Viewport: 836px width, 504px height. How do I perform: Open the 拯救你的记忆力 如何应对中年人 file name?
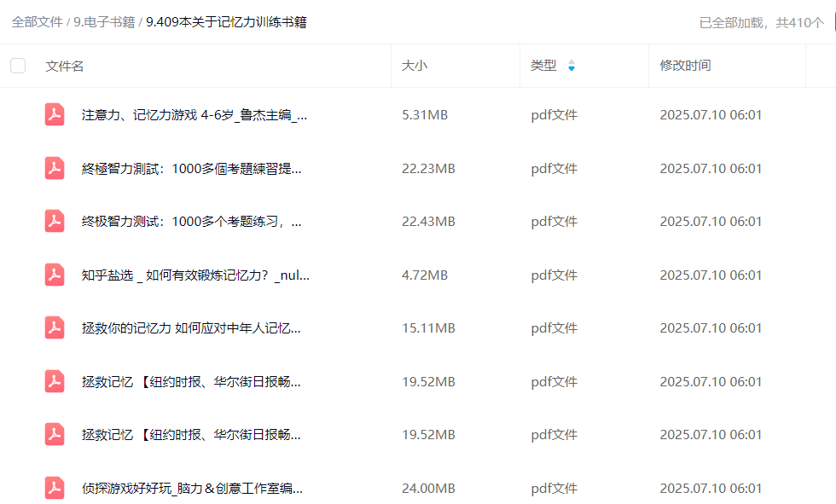coord(191,327)
